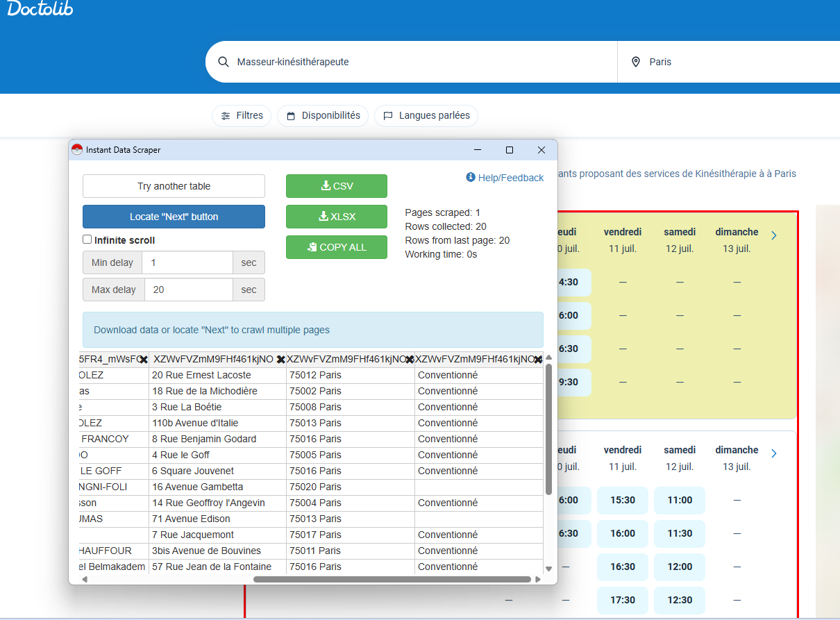Viewport: 840px width, 620px height.
Task: Remove the first scraped column using its X icon
Action: pos(144,359)
